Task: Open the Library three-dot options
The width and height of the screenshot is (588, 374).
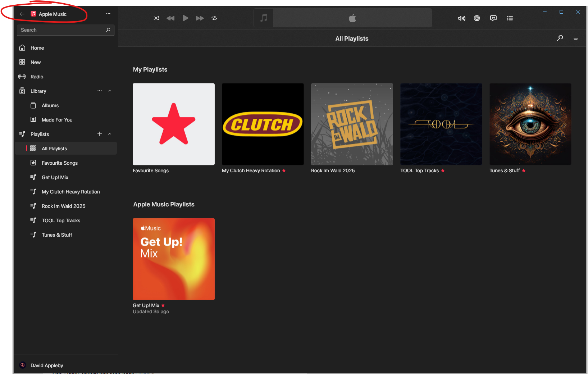Action: (100, 91)
